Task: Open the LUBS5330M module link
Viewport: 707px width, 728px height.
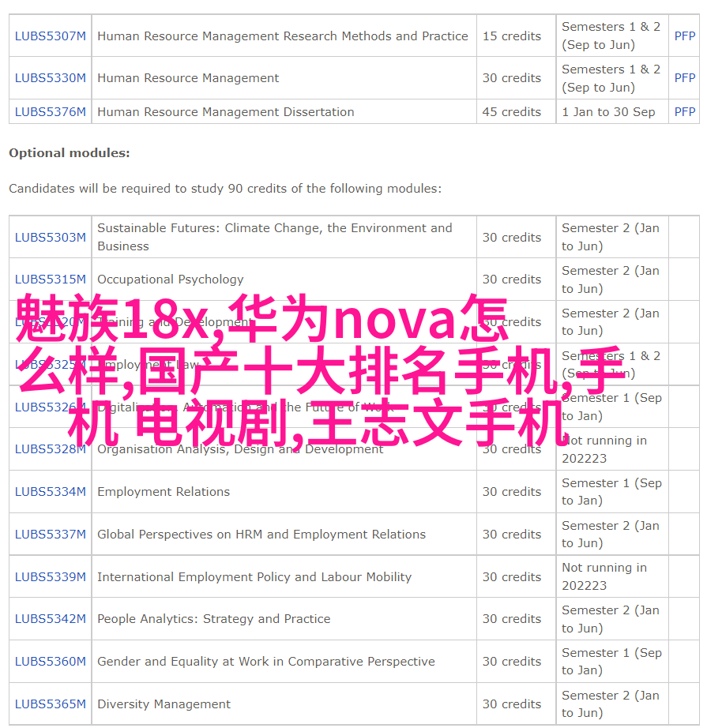Action: click(51, 77)
